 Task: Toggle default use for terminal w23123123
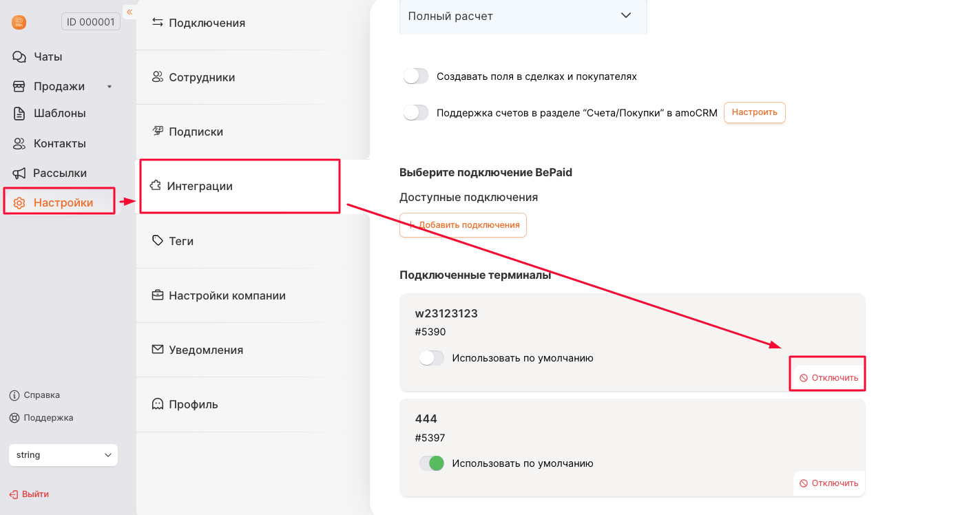(432, 358)
